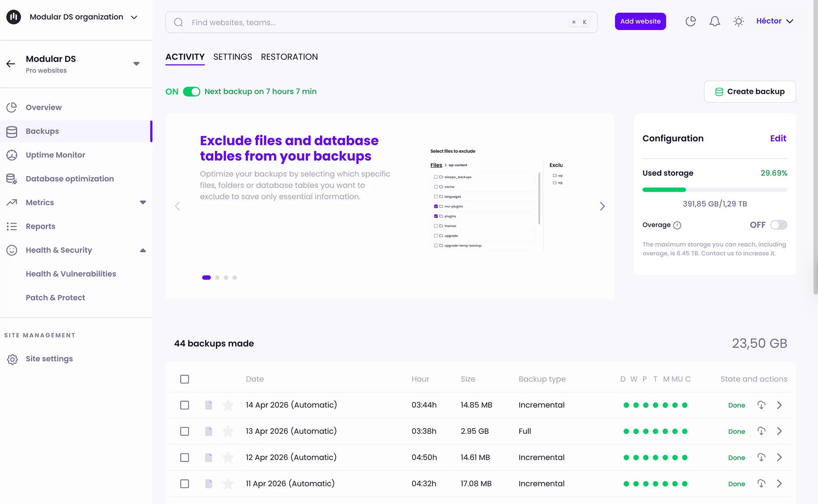This screenshot has height=504, width=818.
Task: Click the sun theme icon
Action: click(738, 21)
